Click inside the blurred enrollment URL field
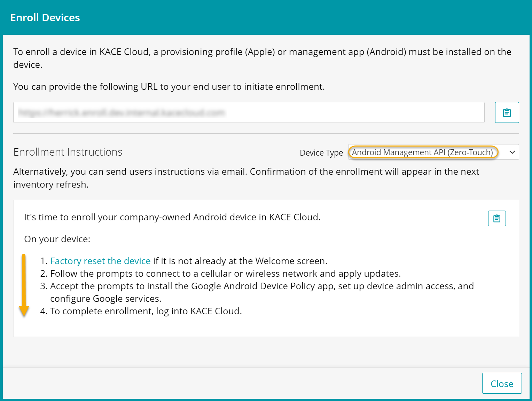532x401 pixels. pyautogui.click(x=249, y=112)
